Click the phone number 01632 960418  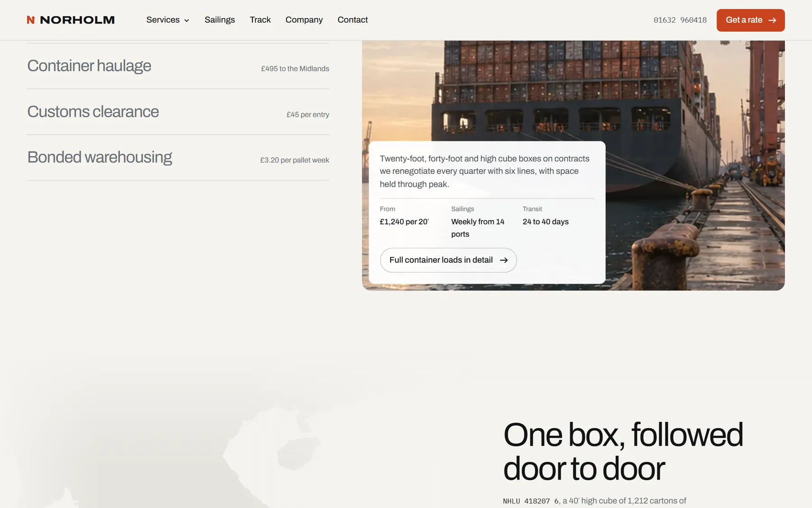680,20
